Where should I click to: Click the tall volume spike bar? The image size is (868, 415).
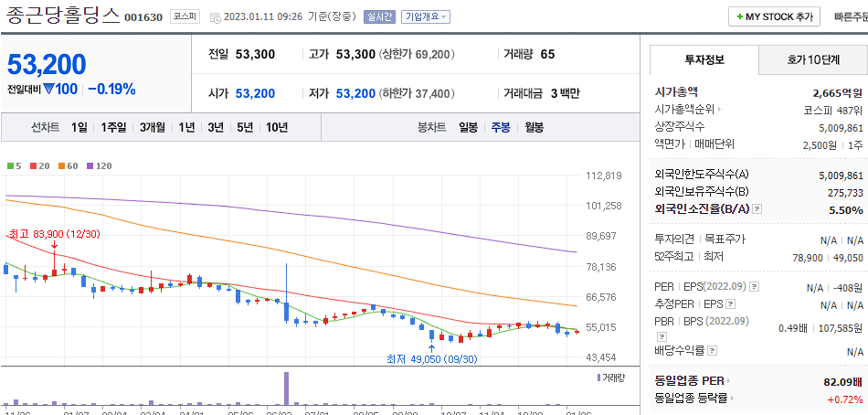point(286,388)
